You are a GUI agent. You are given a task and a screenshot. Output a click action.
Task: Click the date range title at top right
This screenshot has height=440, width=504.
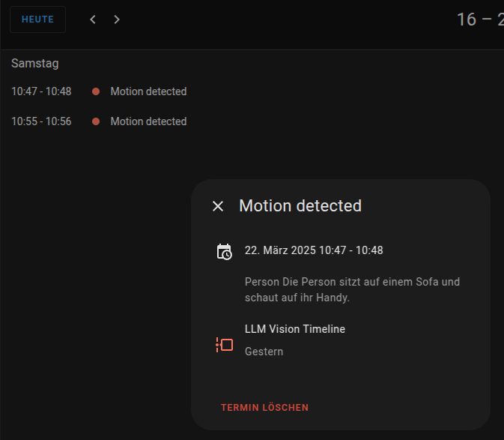pos(480,19)
